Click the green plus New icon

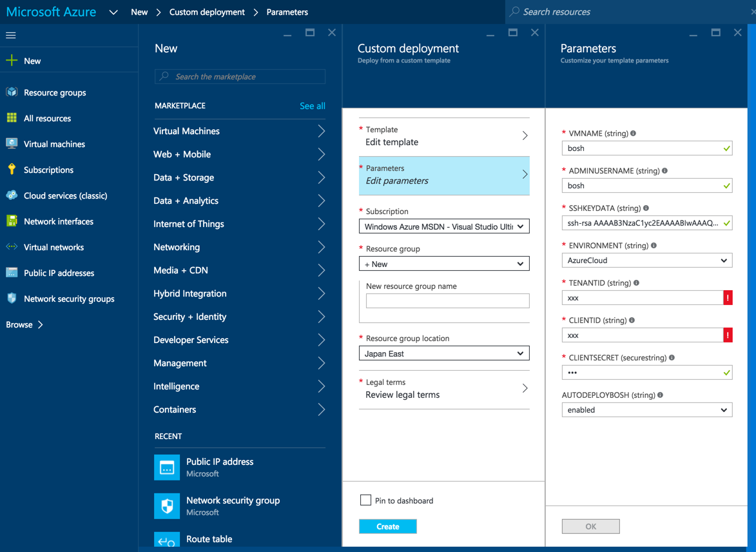pos(12,61)
